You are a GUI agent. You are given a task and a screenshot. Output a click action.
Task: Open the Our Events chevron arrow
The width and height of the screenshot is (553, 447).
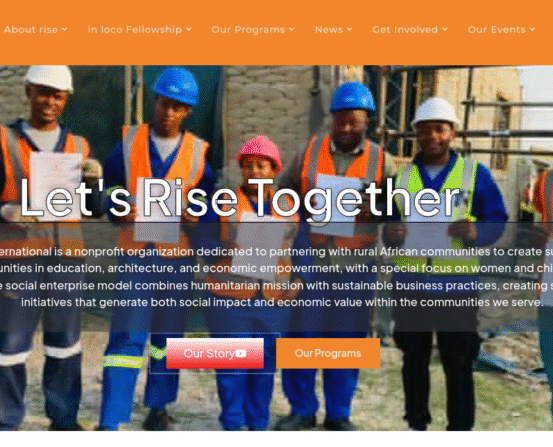point(532,29)
